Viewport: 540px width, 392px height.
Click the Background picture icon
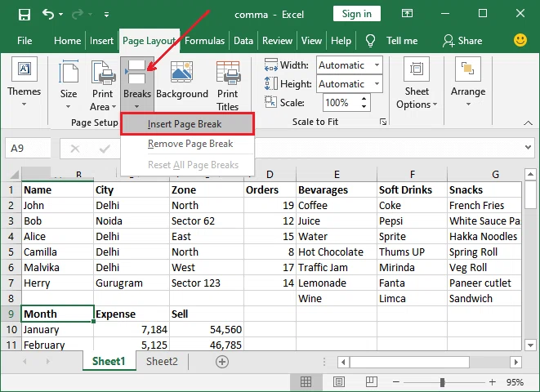(x=182, y=72)
